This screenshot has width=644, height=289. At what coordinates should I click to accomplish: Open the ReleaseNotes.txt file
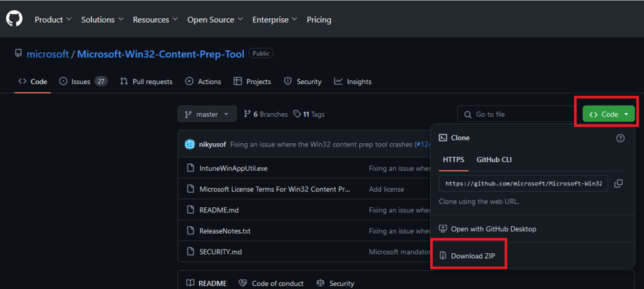tap(225, 231)
